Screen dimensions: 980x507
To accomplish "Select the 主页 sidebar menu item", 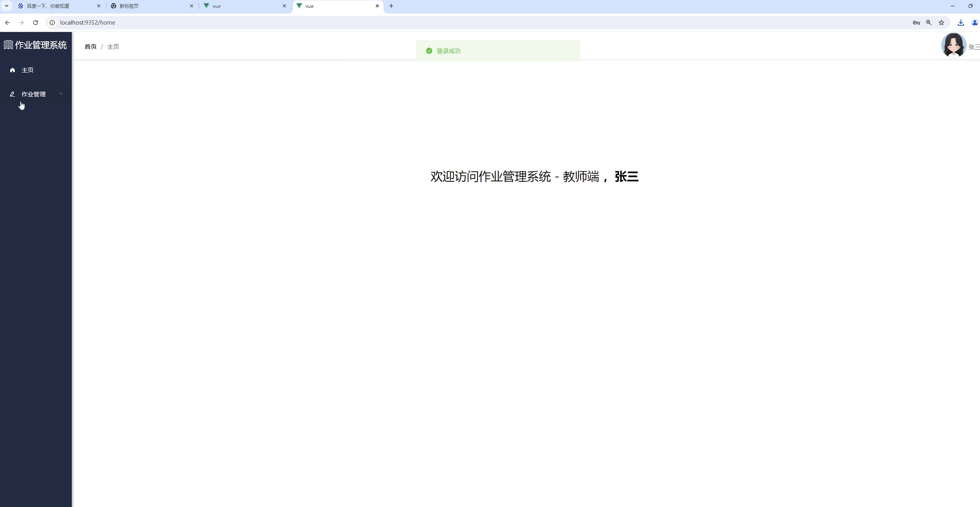I will tap(27, 70).
